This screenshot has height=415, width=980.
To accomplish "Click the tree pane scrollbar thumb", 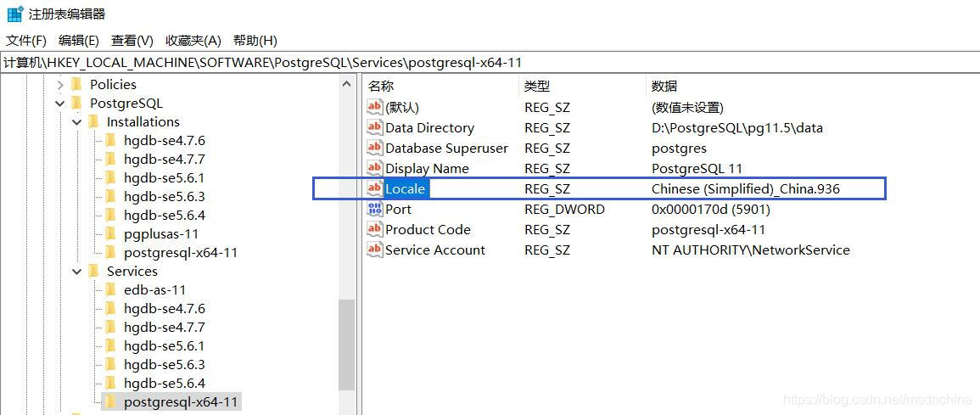I will click(346, 345).
